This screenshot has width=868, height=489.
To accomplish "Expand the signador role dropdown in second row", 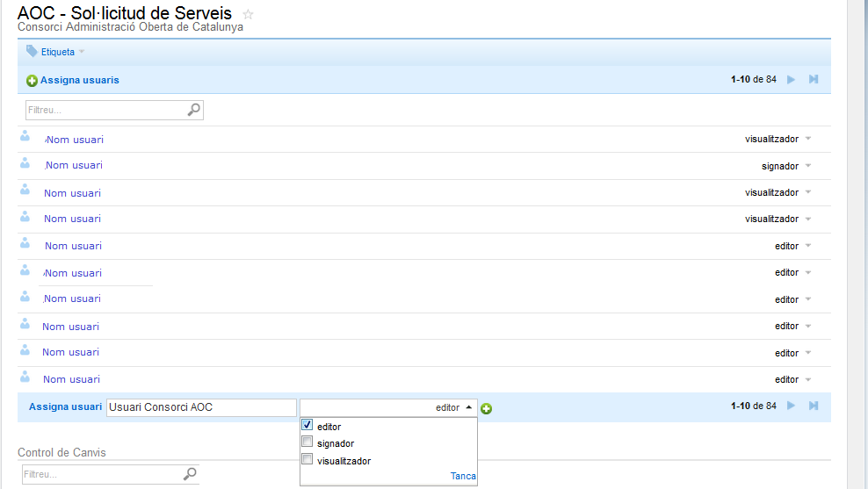I will (x=807, y=166).
